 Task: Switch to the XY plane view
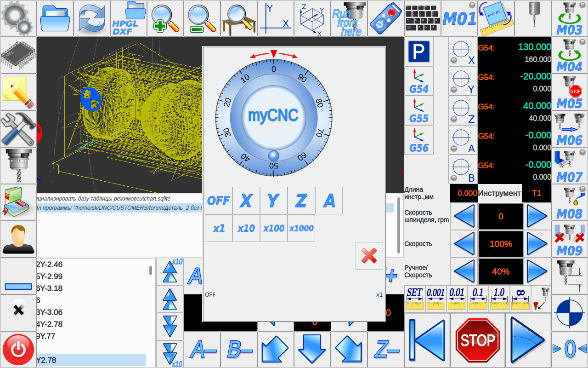click(276, 18)
